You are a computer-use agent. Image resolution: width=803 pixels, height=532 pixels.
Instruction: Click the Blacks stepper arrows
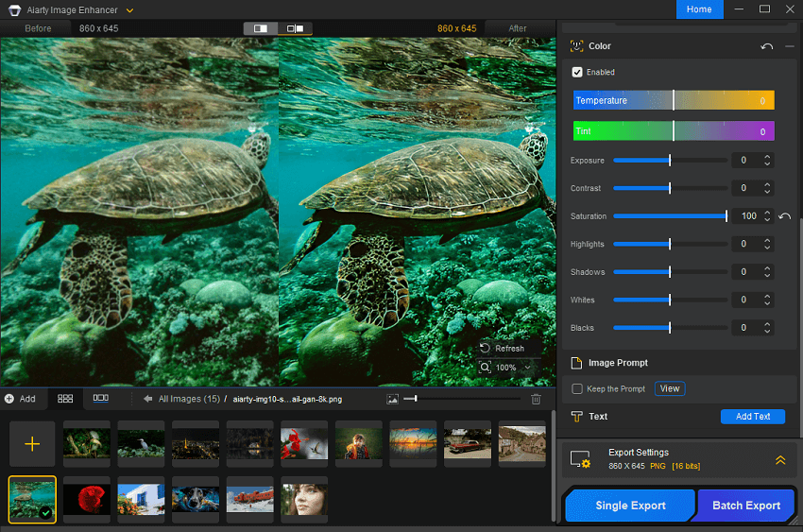[767, 328]
